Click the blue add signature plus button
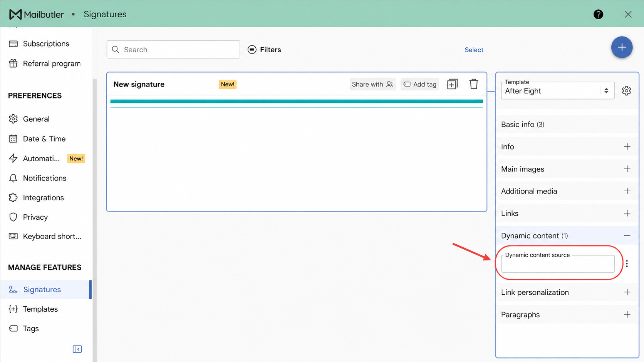Image resolution: width=644 pixels, height=362 pixels. [622, 47]
